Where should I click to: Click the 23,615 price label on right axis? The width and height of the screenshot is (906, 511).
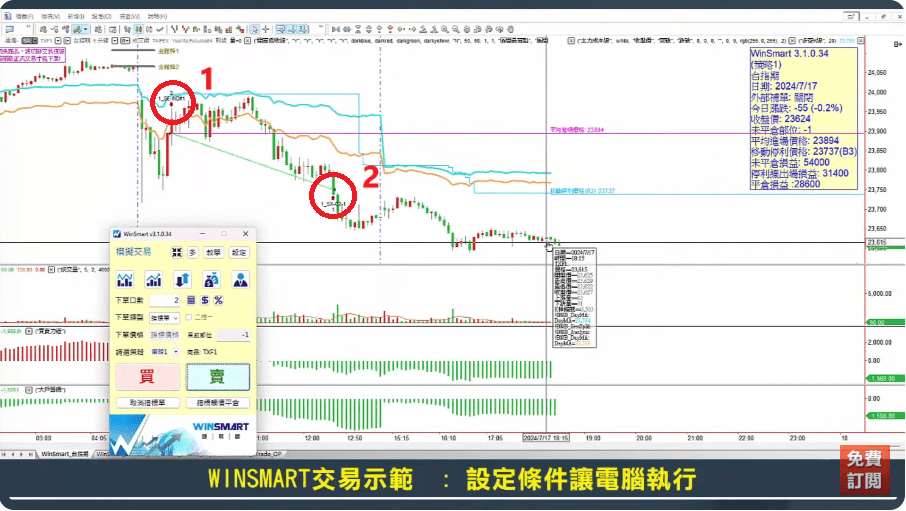pos(877,242)
